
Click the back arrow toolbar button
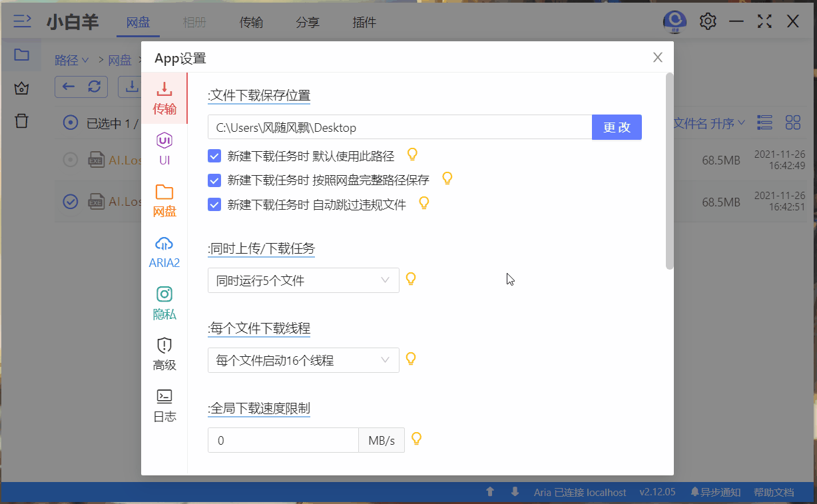69,86
